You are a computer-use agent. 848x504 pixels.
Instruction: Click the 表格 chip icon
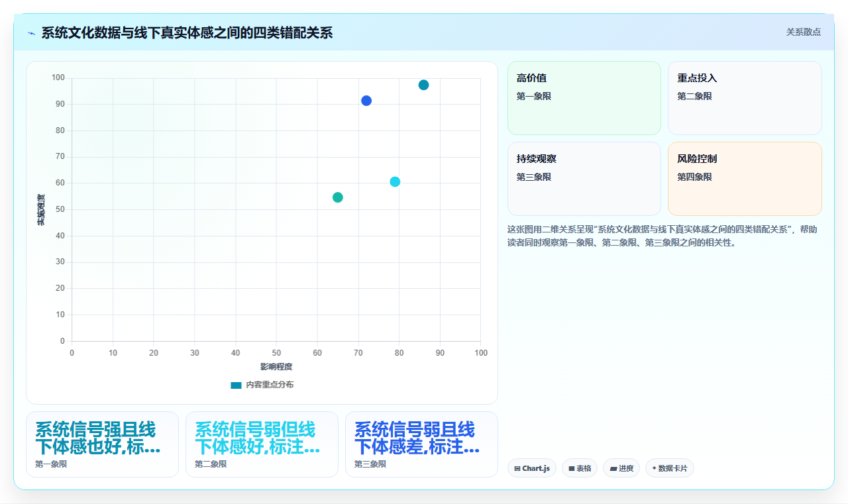572,468
